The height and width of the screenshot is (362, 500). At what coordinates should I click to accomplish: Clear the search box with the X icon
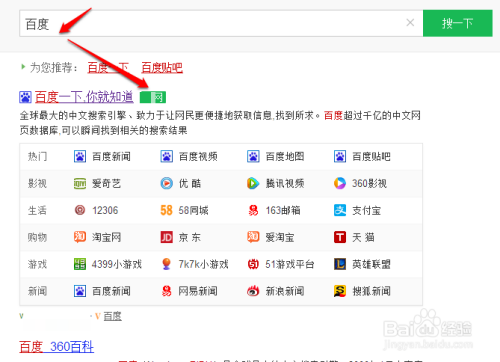pyautogui.click(x=410, y=23)
